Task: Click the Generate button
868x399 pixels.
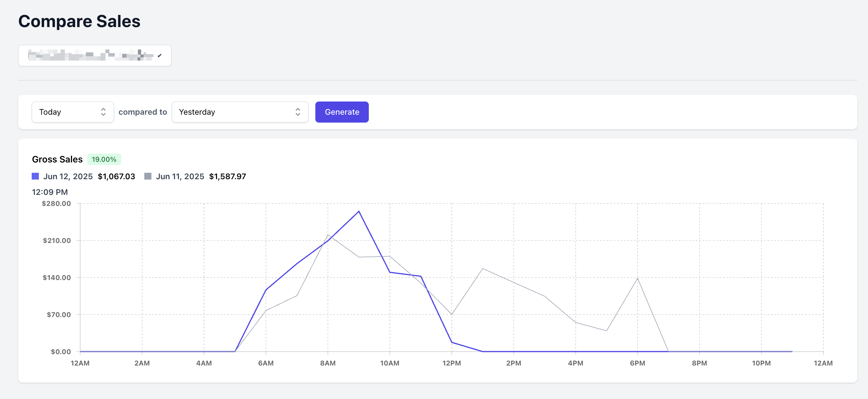Action: coord(342,112)
